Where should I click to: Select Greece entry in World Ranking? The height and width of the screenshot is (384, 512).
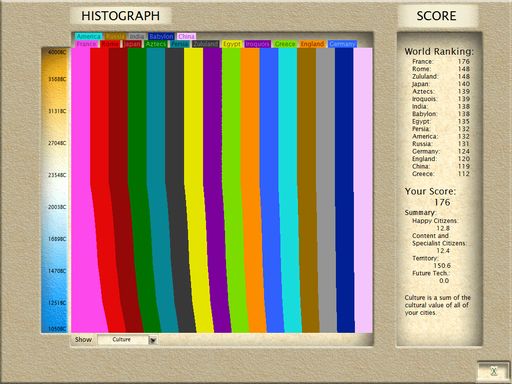pos(441,174)
